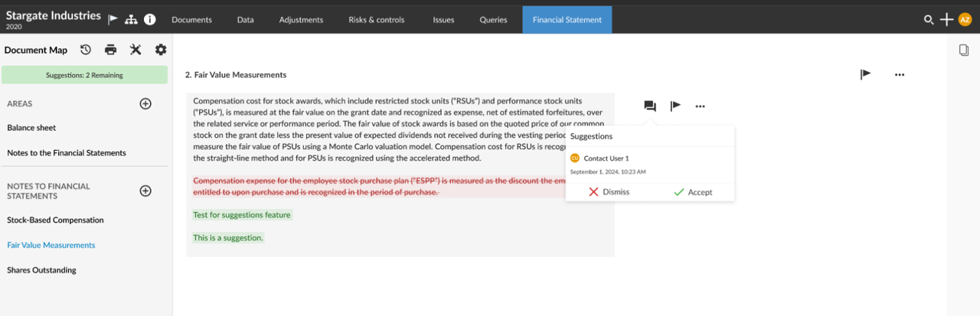Open version history in Document Map
This screenshot has width=980, height=316.
86,50
